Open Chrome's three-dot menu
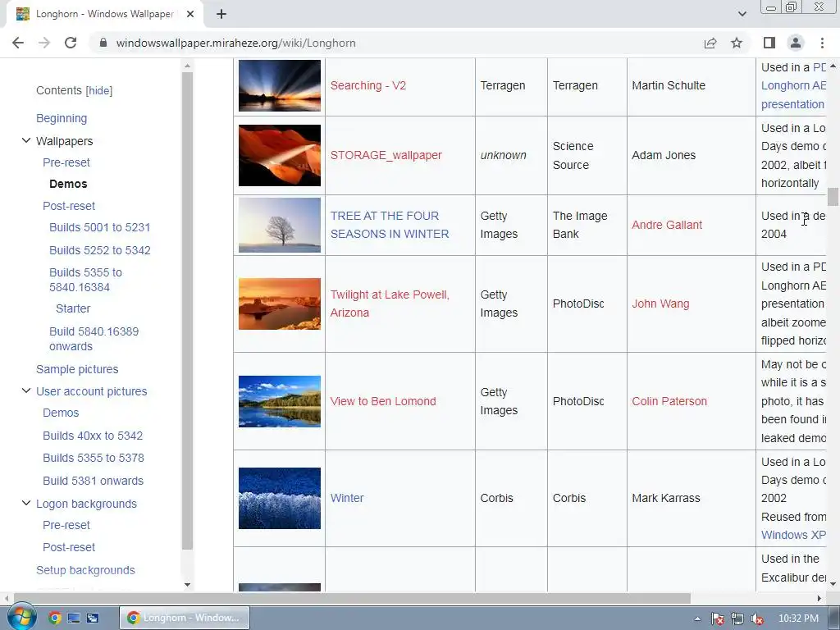The height and width of the screenshot is (630, 840). (x=822, y=43)
